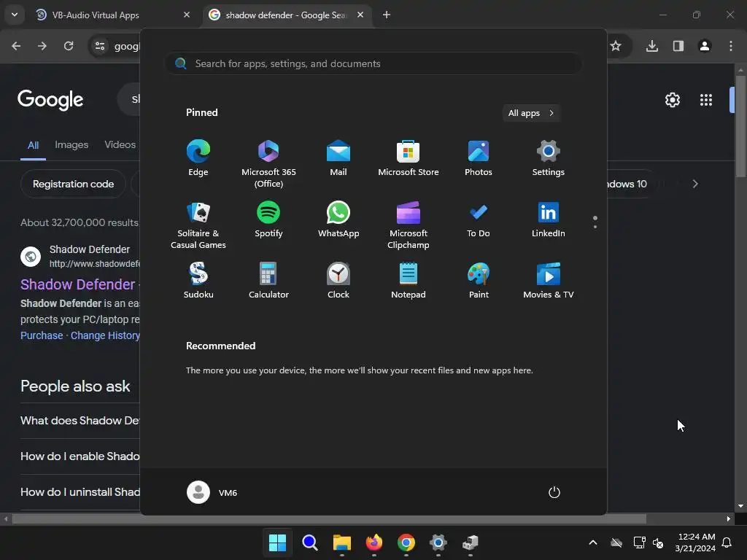Screen dimensions: 747x560
Task: Open taskbar Search
Action: point(309,542)
